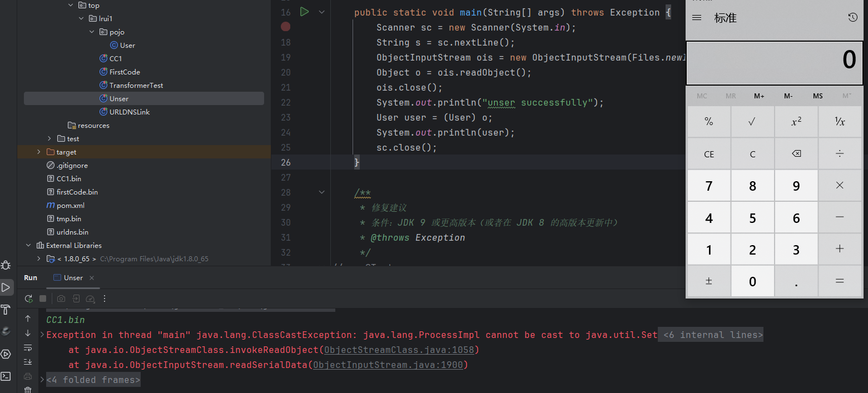Click the green run gutter icon beside main

[x=304, y=12]
